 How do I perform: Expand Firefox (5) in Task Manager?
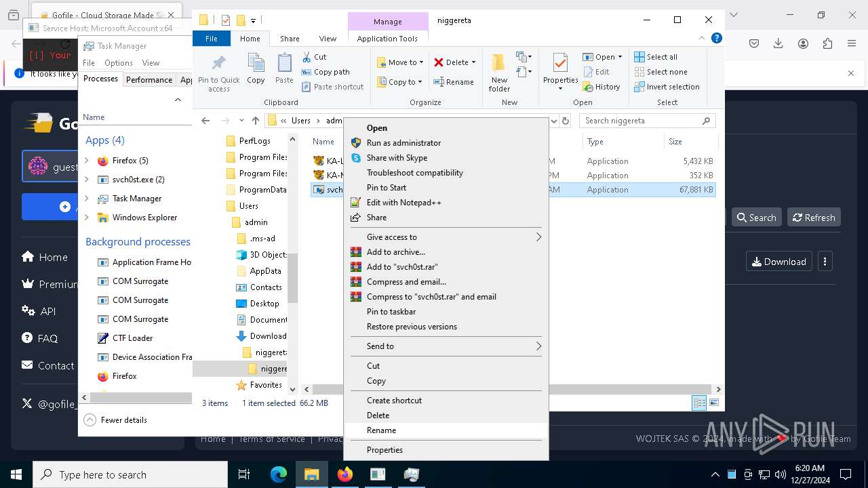point(87,161)
